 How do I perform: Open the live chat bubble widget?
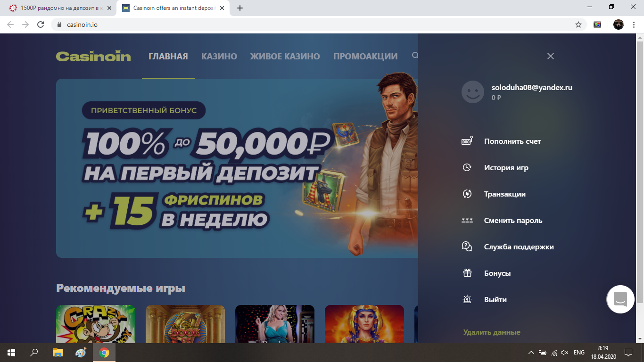[620, 299]
